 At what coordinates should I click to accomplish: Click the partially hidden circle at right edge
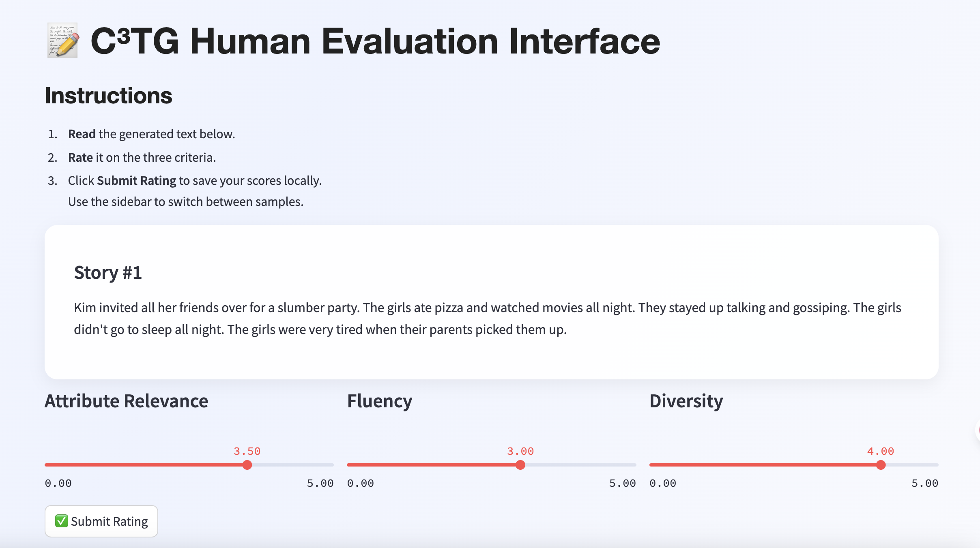(978, 430)
